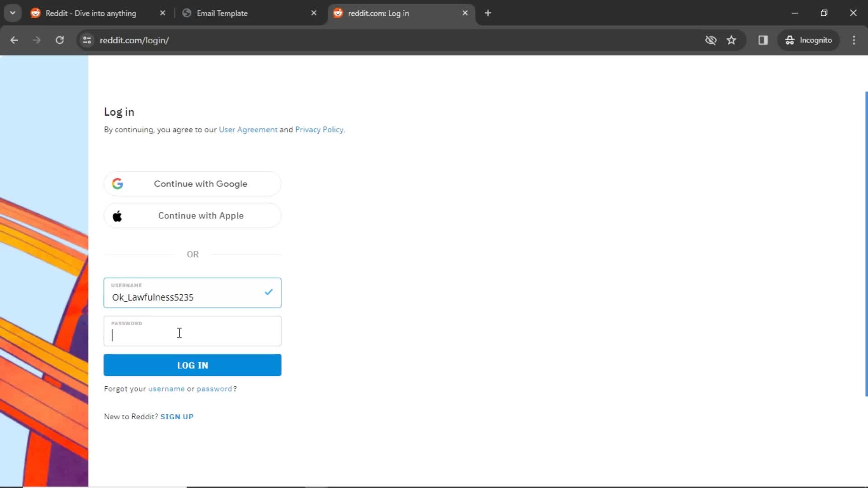Click the LOG IN button
This screenshot has width=868, height=488.
[193, 365]
